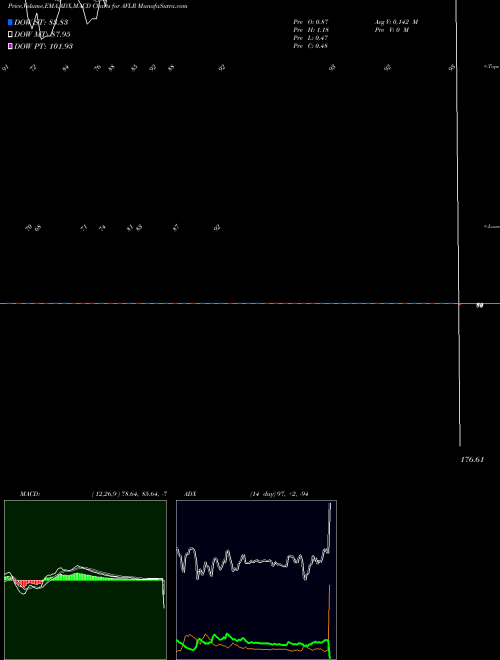This screenshot has width=500, height=660.
Task: Click the 176.61 price label
Action: pos(472,460)
